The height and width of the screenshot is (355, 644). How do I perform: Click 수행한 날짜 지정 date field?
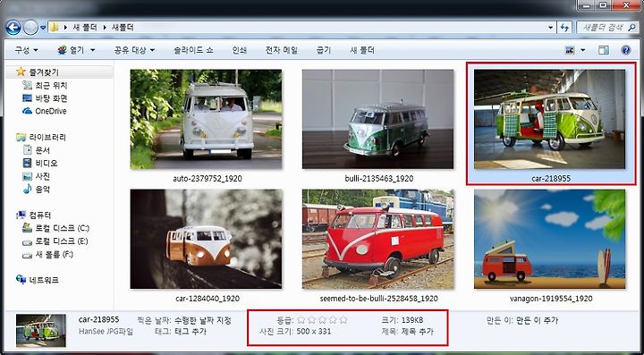click(203, 320)
